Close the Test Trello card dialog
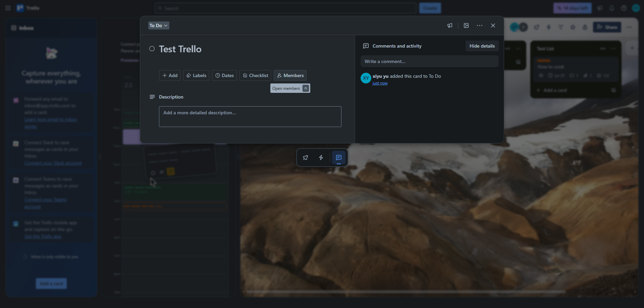The width and height of the screenshot is (644, 308). pos(493,25)
